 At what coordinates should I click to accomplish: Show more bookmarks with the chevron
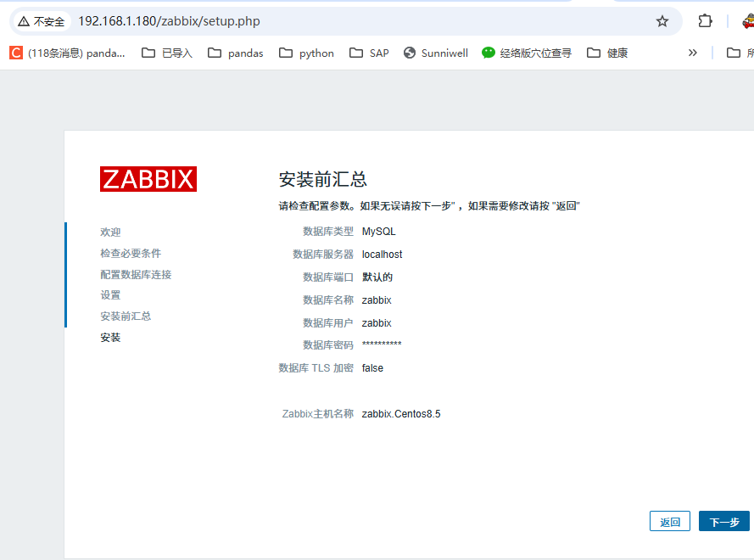(693, 53)
